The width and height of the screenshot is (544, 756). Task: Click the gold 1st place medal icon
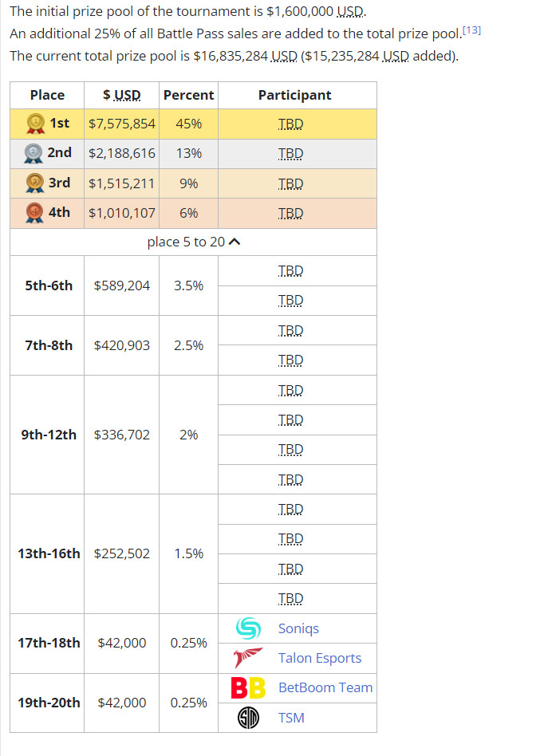click(x=35, y=124)
